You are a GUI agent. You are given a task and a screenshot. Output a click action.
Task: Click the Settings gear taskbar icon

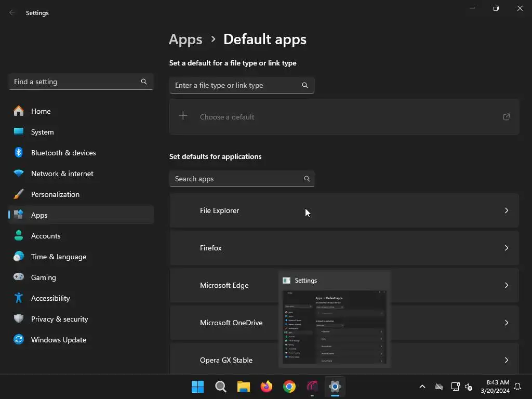coord(335,387)
